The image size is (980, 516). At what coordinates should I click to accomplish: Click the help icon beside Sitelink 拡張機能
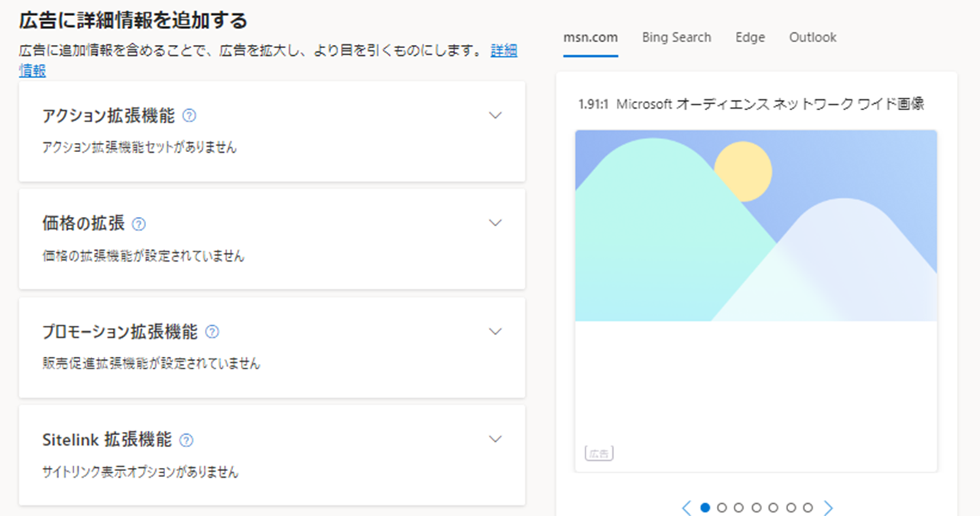click(187, 440)
